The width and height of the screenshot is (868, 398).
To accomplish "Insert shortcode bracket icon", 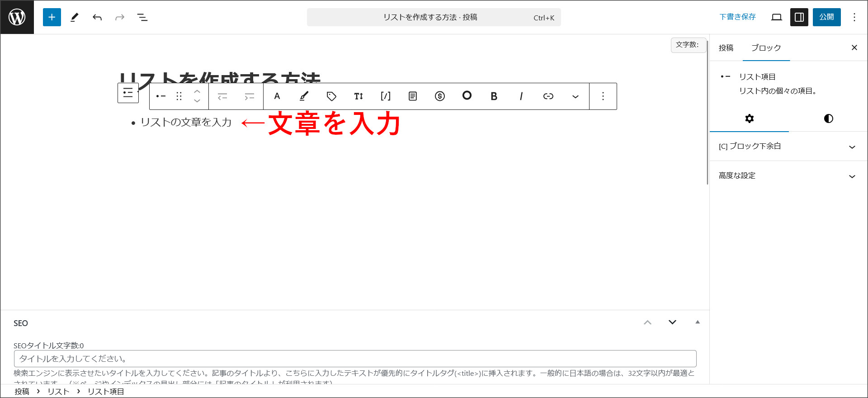I will (386, 96).
